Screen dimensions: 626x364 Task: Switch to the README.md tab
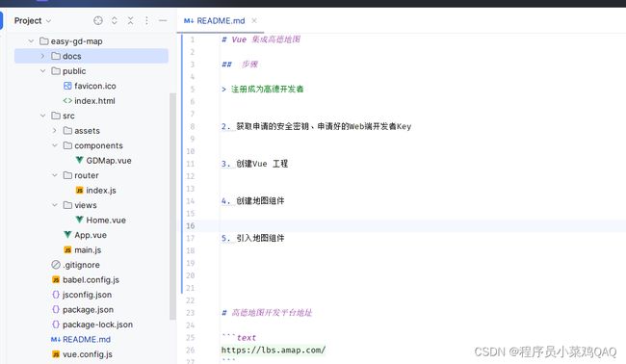click(221, 20)
